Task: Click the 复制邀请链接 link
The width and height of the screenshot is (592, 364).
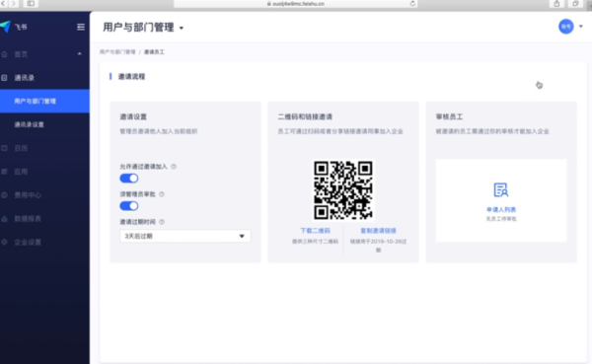Action: 378,230
